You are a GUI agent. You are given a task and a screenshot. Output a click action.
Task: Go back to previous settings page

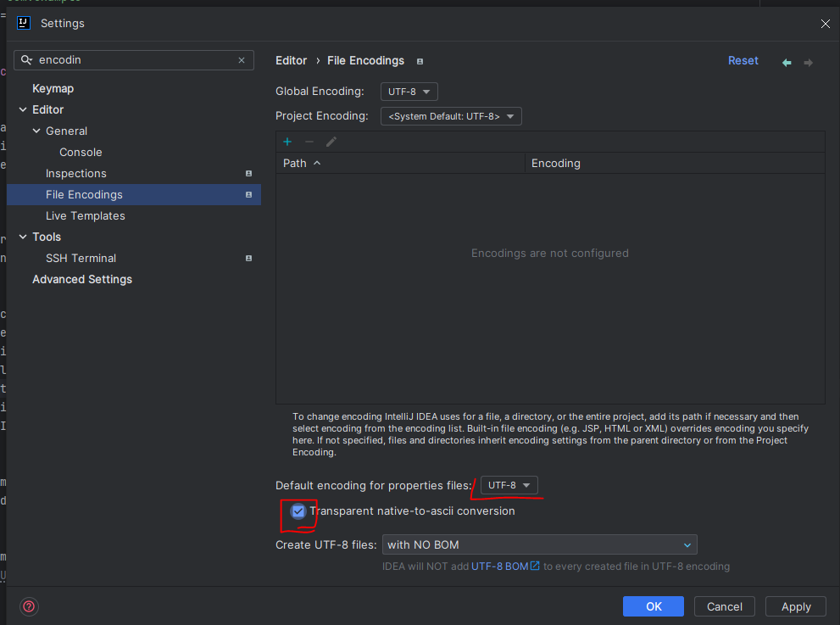787,62
